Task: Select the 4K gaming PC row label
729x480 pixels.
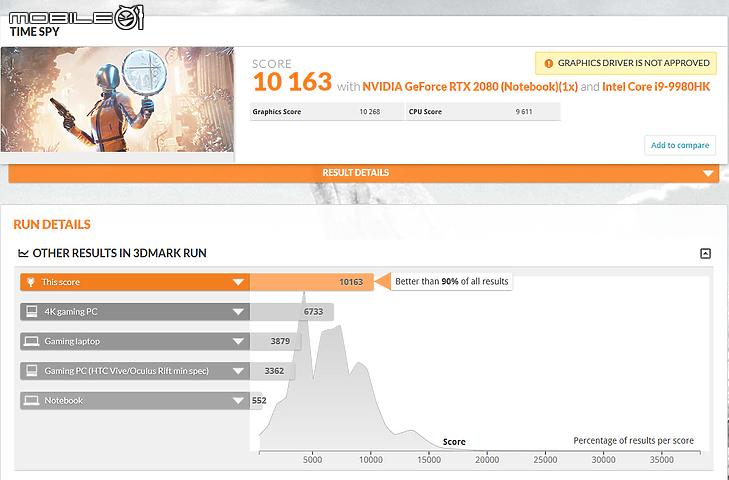Action: pyautogui.click(x=71, y=312)
